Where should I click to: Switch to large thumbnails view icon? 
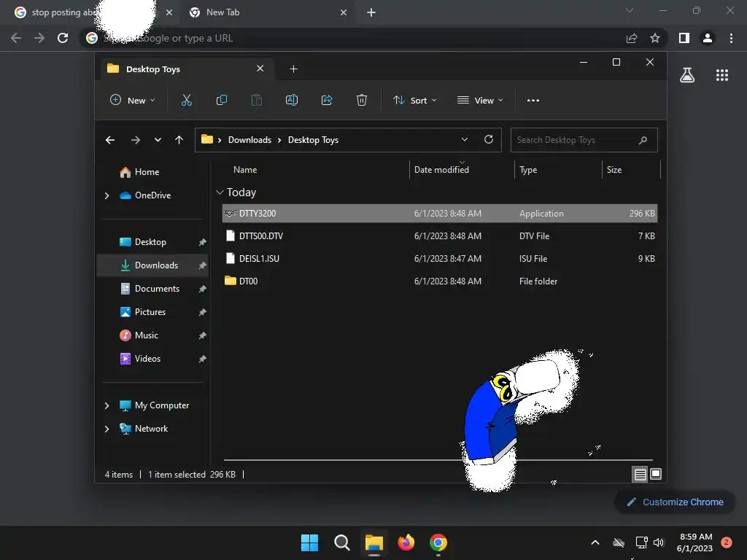point(656,474)
